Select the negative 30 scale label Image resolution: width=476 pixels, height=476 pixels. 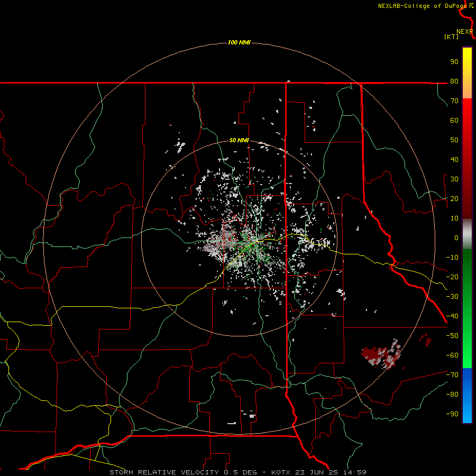pos(452,297)
